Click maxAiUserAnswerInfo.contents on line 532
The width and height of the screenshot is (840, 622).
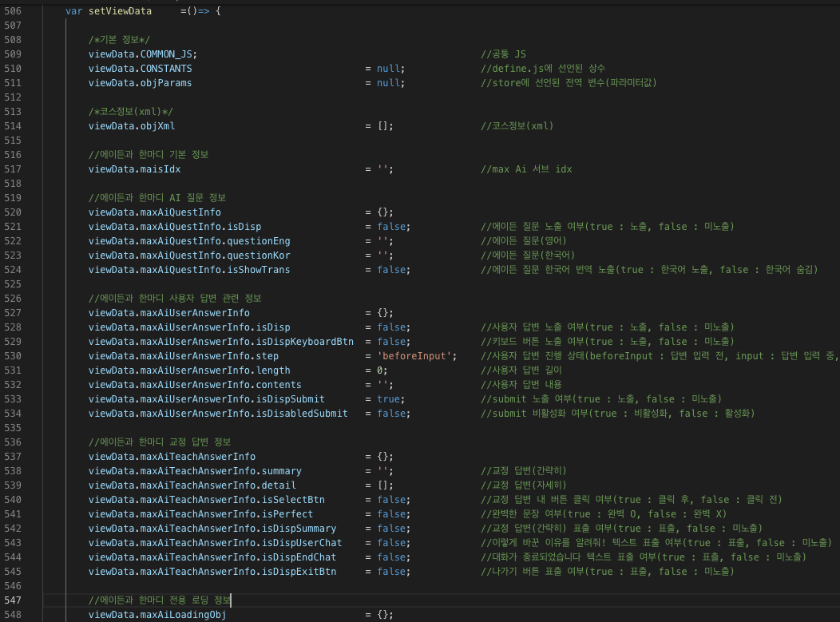coord(220,385)
